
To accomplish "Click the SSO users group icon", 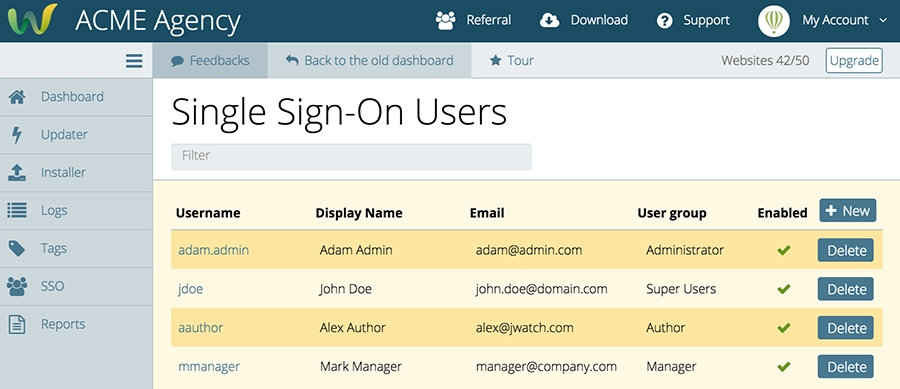I will coord(17,286).
